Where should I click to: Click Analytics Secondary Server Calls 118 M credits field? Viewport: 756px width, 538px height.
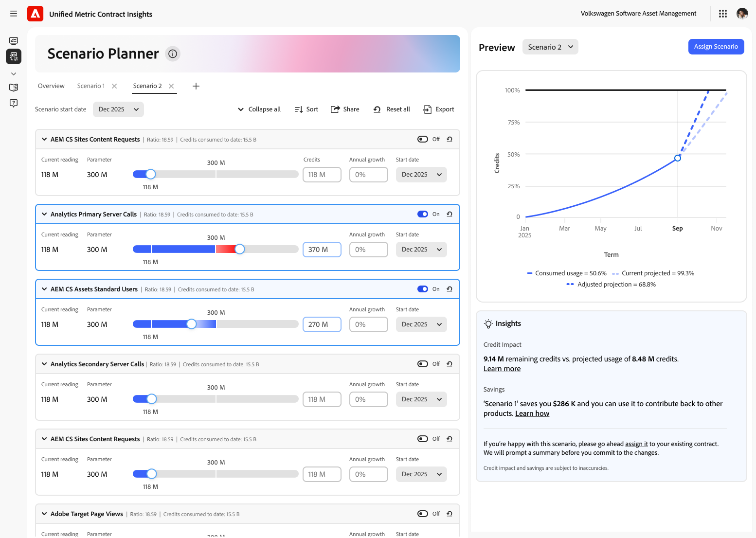(322, 399)
